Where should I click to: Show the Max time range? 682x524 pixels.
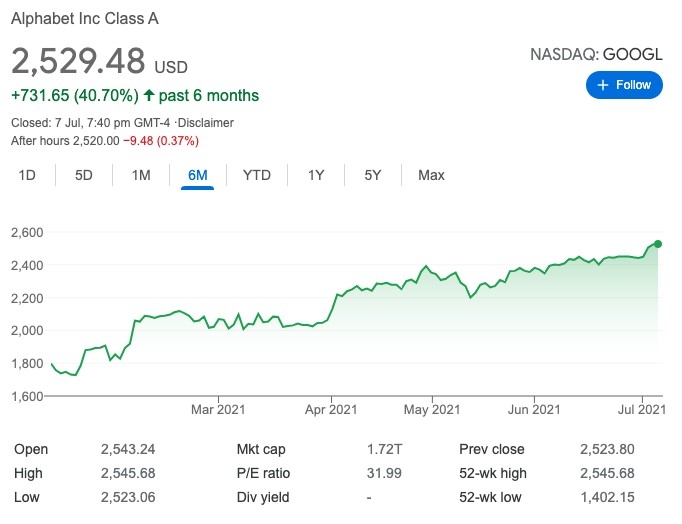(431, 175)
